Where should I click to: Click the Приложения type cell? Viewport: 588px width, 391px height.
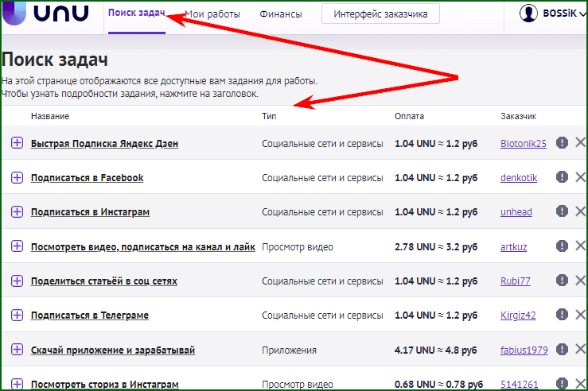coord(289,350)
